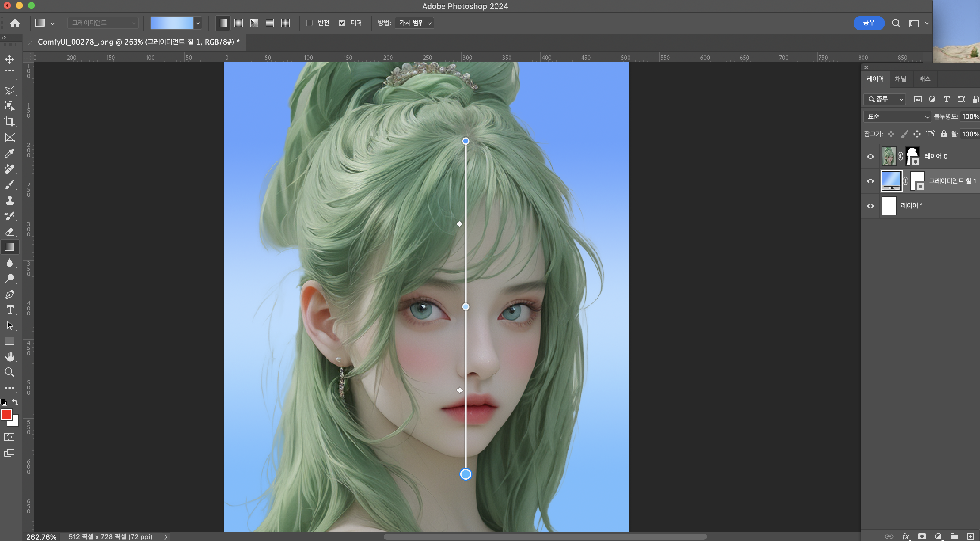The height and width of the screenshot is (541, 980).
Task: Switch to the 패스 tab
Action: (x=925, y=79)
